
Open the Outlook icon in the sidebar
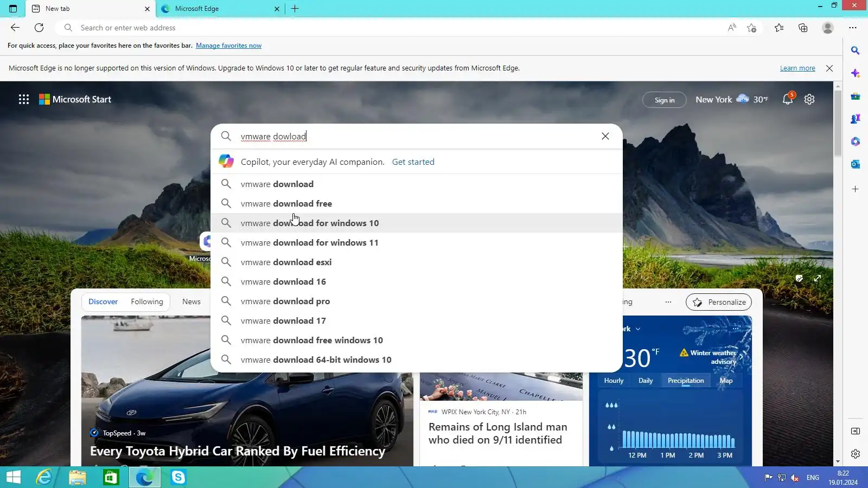(856, 164)
